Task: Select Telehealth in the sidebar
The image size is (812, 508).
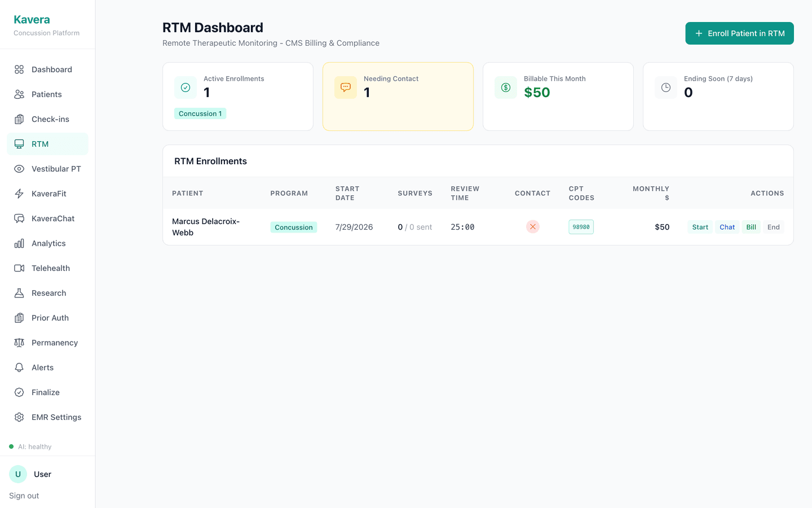Action: [x=47, y=268]
